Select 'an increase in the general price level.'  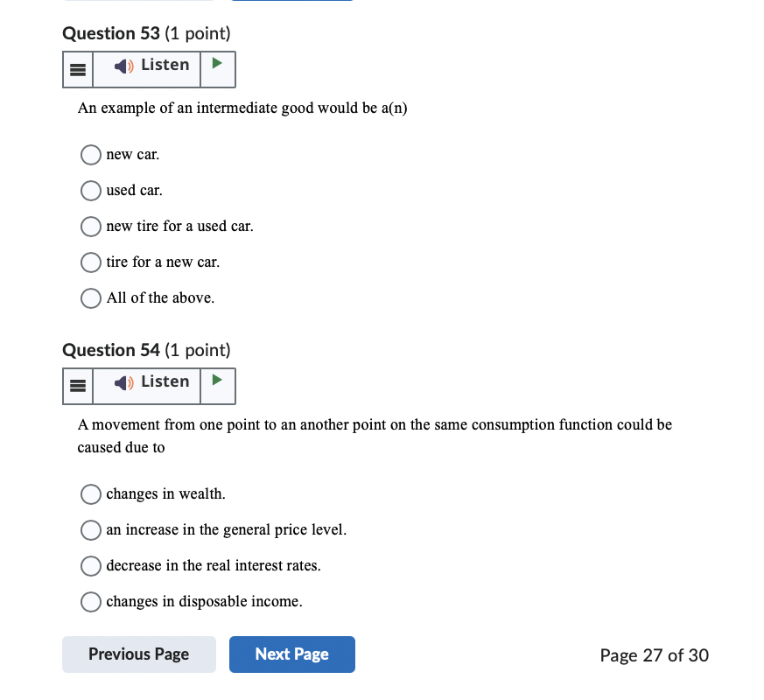tap(90, 530)
